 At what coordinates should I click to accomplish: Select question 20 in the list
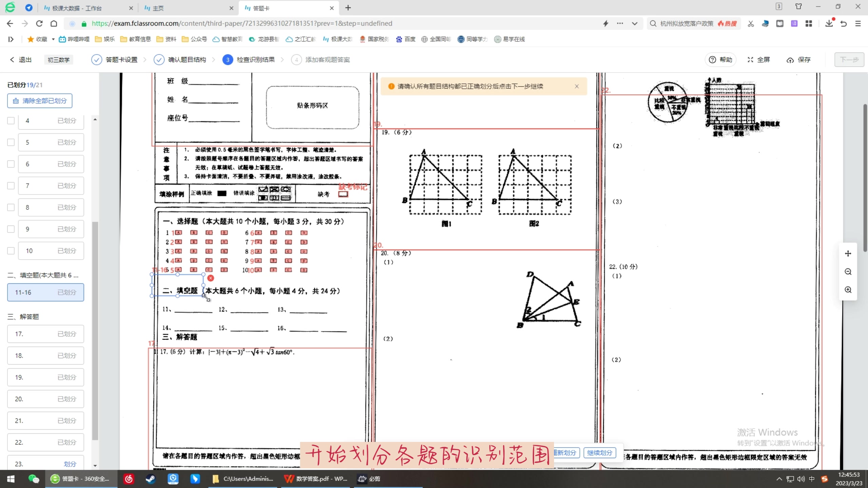pyautogui.click(x=45, y=399)
